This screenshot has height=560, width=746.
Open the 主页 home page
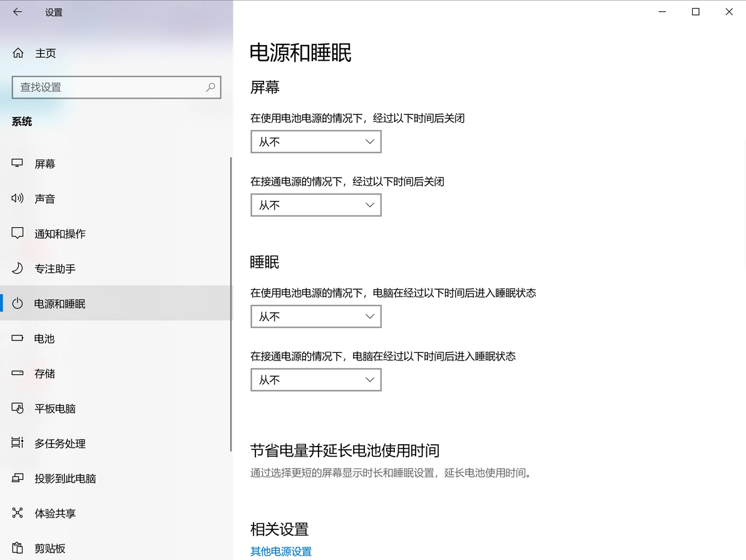pos(46,53)
